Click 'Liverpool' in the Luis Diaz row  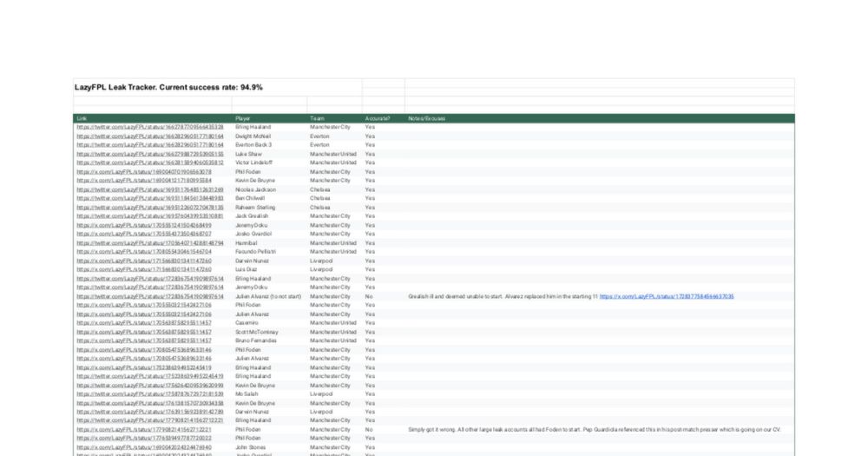(321, 270)
